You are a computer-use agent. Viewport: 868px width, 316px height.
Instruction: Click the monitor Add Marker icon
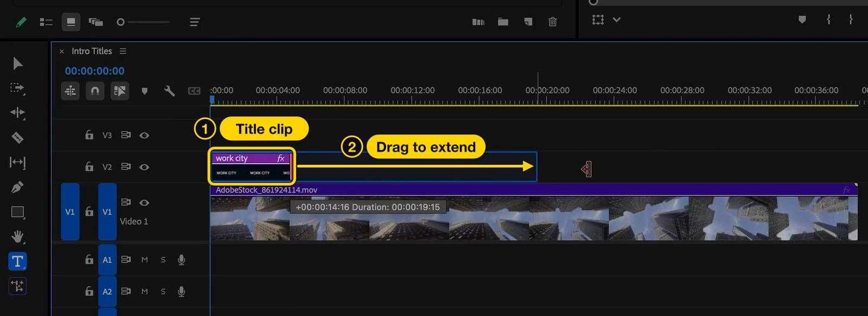coord(802,20)
